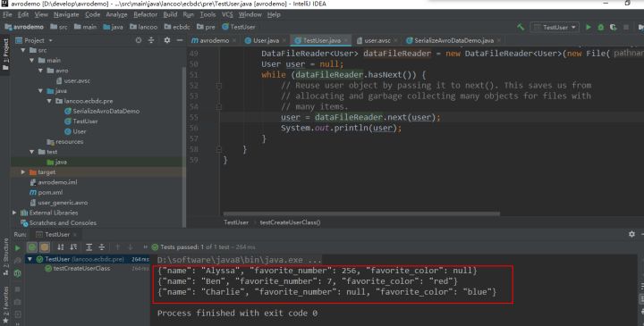Open the File menu
The image size is (644, 326).
[7, 14]
